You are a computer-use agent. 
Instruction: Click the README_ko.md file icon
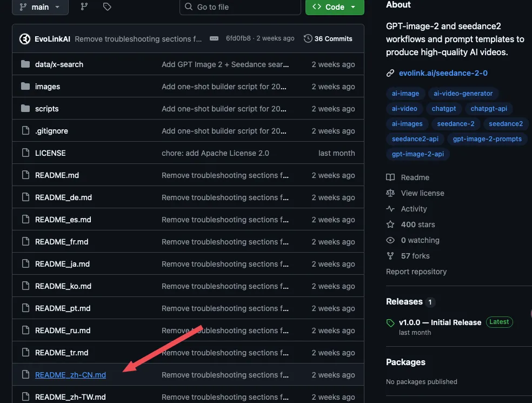click(x=25, y=286)
